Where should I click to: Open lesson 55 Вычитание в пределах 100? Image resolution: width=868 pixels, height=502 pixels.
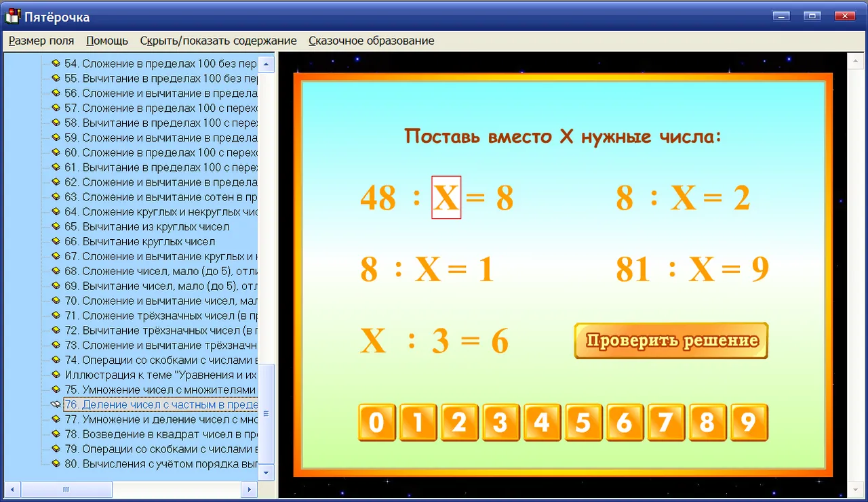click(161, 79)
